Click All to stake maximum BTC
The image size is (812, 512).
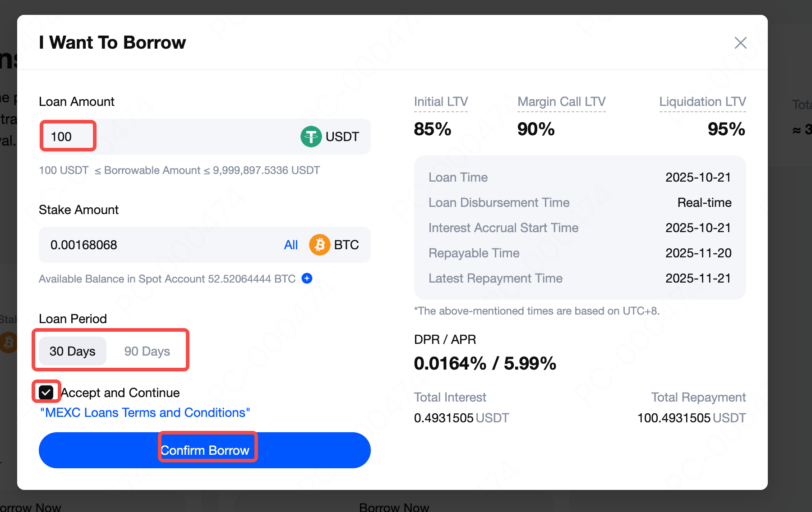[291, 245]
